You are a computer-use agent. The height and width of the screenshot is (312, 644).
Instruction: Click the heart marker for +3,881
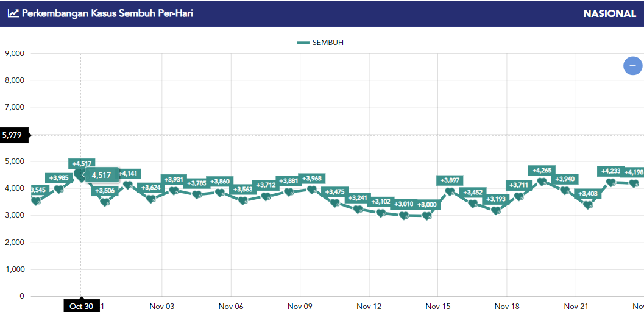point(289,192)
